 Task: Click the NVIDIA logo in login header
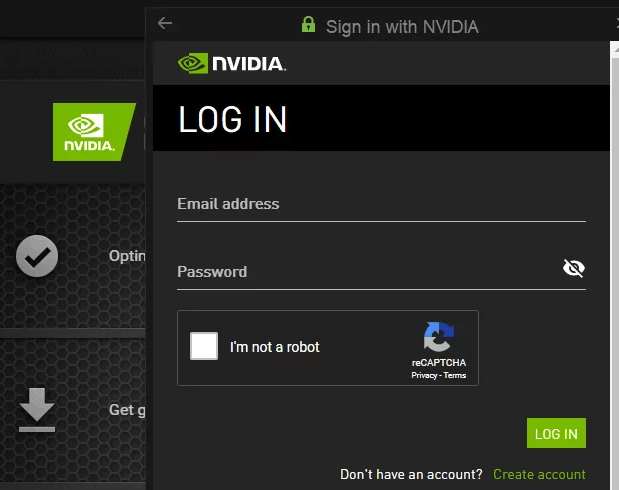pyautogui.click(x=232, y=64)
